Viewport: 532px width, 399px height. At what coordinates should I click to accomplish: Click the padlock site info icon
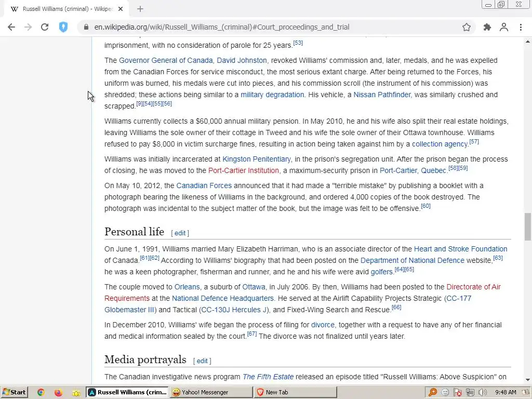click(x=86, y=27)
